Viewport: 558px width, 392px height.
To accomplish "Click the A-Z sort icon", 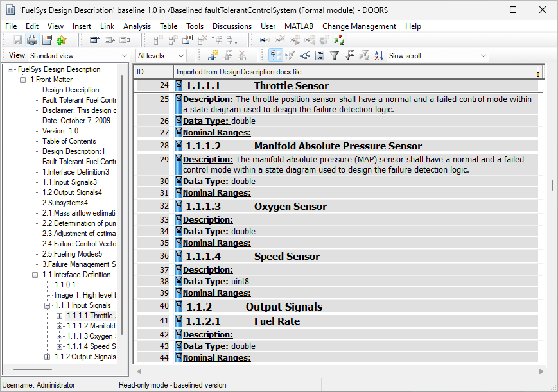I will click(379, 55).
